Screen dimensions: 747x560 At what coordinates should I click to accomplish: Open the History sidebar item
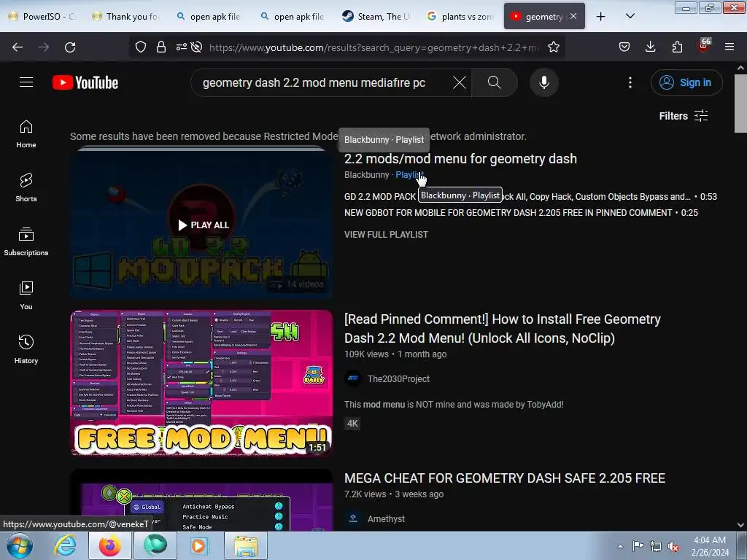coord(26,349)
